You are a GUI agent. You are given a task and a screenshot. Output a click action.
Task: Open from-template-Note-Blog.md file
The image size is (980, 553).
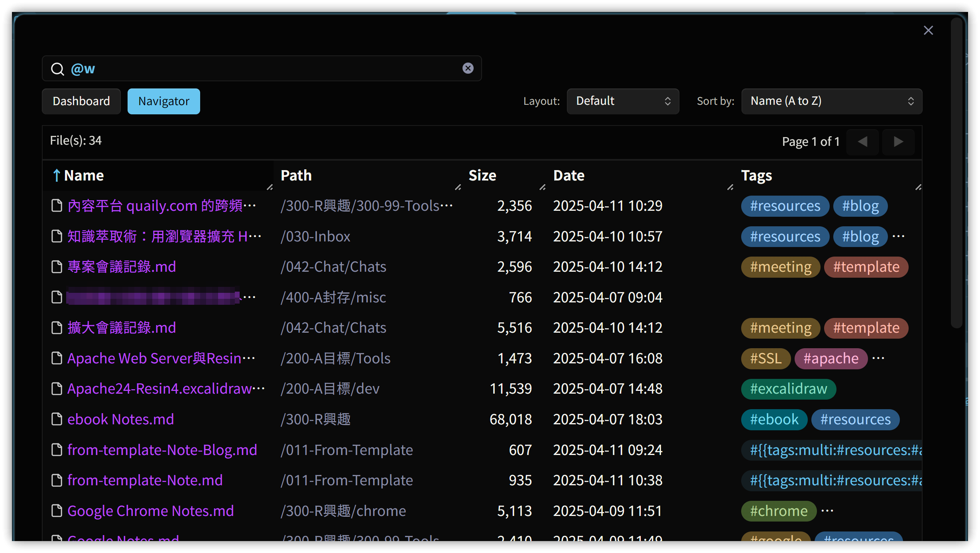pos(162,450)
